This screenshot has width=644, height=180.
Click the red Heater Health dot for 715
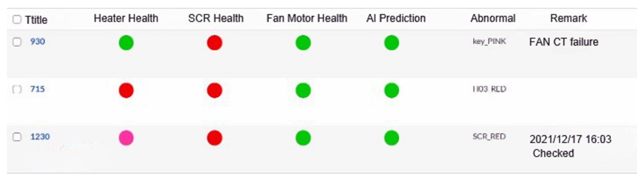tap(126, 90)
